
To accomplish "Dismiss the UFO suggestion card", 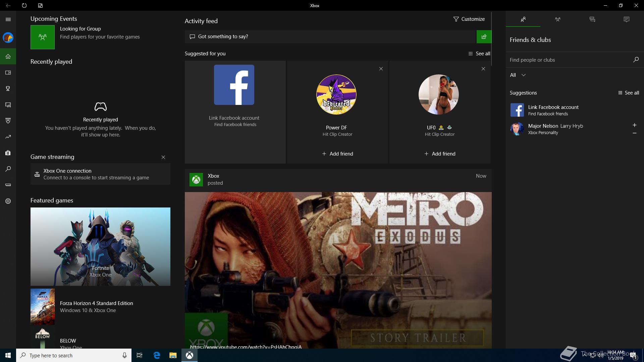I will (483, 69).
